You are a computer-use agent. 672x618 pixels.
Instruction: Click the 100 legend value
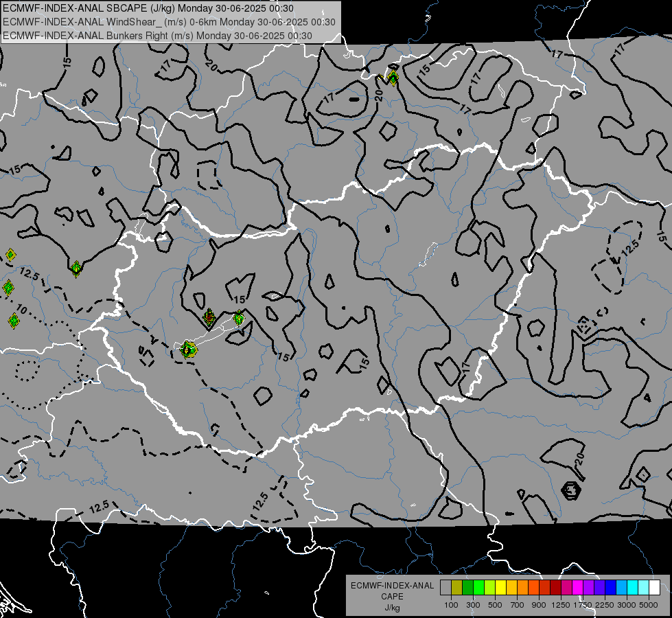point(451,605)
